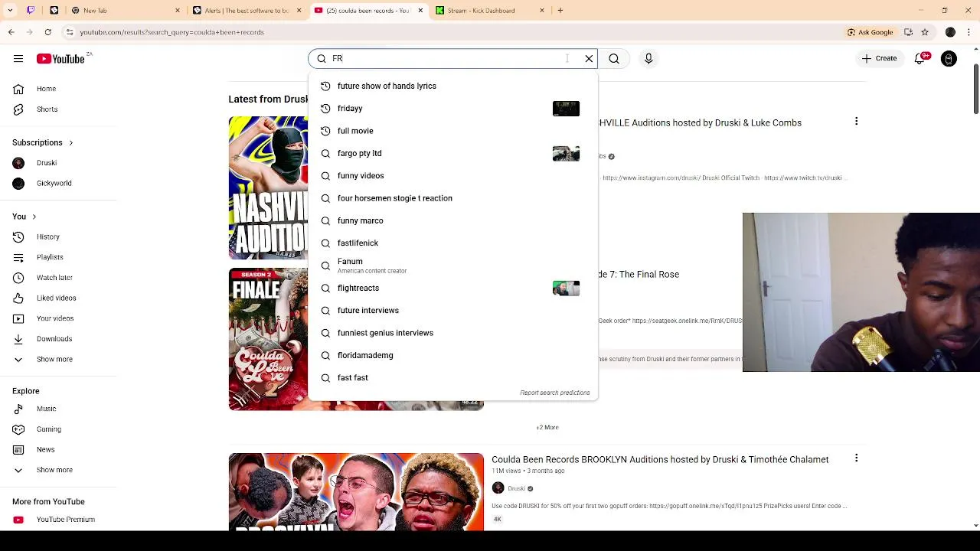980x551 pixels.
Task: Open more options for the Brooklyn Auditions video
Action: (x=856, y=458)
